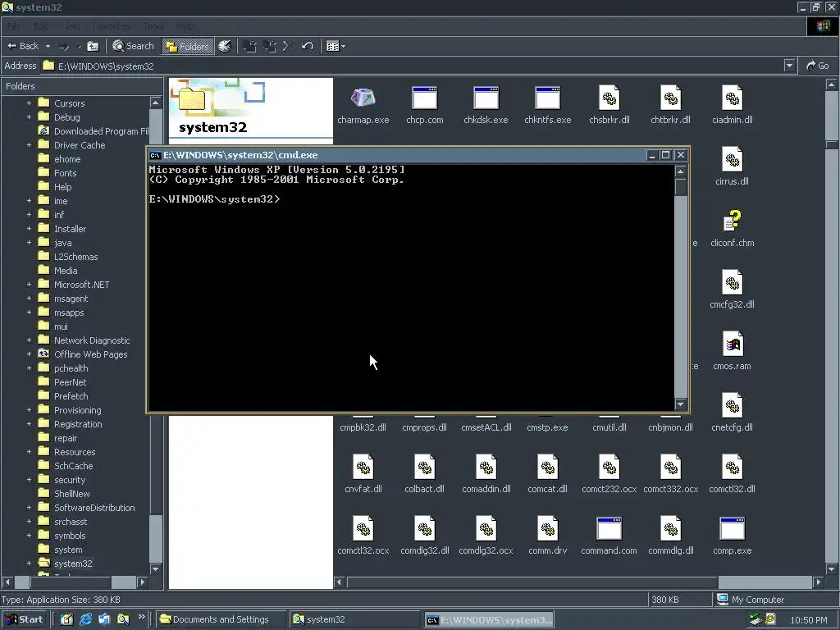This screenshot has width=840, height=630.
Task: Select the cmstp.exe file label
Action: coord(547,427)
